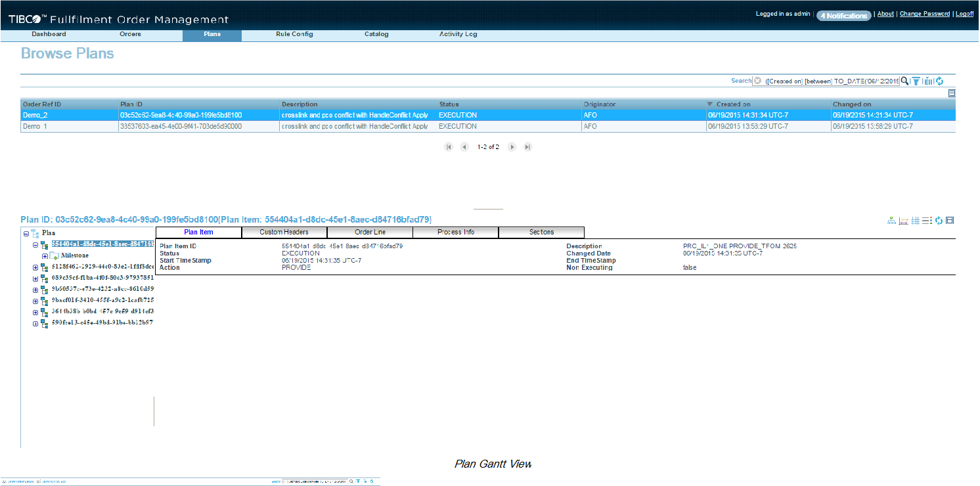
Task: Collapse the 554404a1 plan item node
Action: 35,244
